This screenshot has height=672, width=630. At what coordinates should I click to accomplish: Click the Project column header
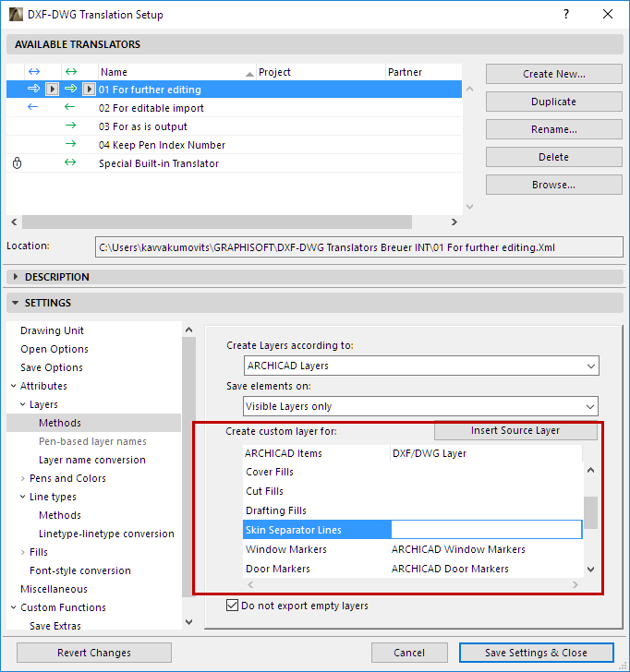coord(321,72)
